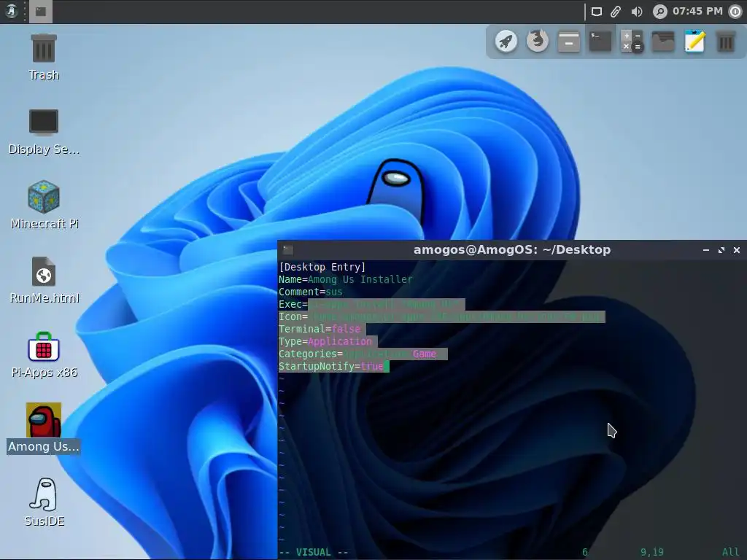Open the trash bin in the dock

tap(726, 42)
